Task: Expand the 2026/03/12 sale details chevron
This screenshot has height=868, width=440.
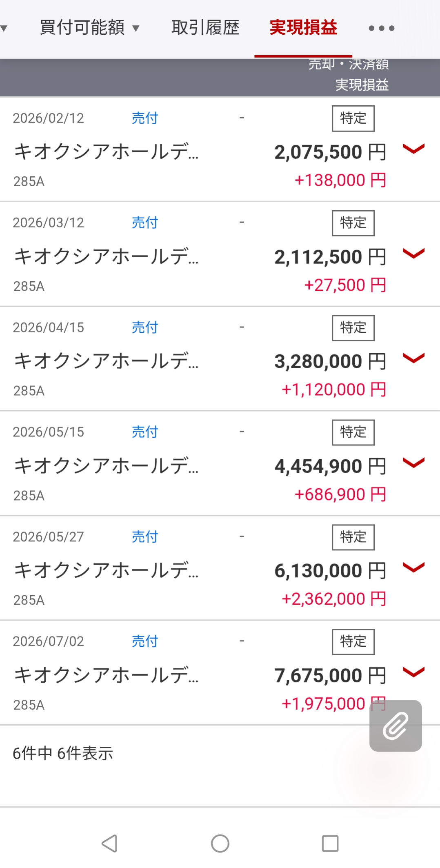Action: tap(413, 253)
